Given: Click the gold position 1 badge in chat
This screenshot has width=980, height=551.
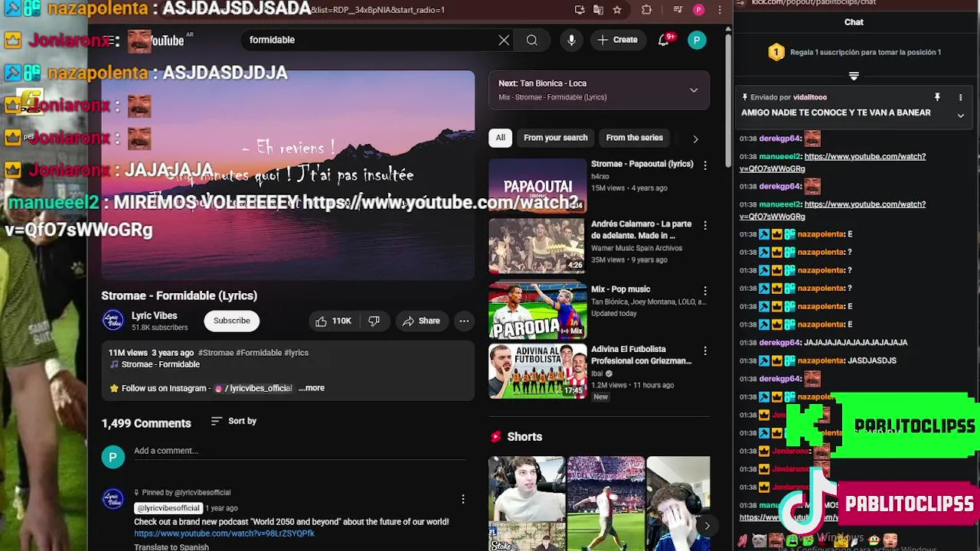Looking at the screenshot, I should (776, 52).
